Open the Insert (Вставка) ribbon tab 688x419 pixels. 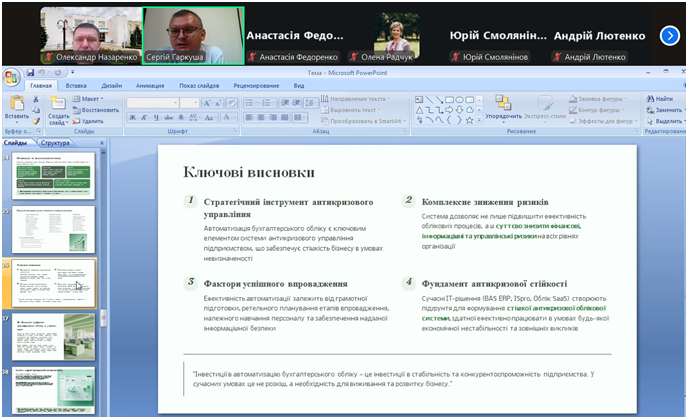[x=76, y=86]
